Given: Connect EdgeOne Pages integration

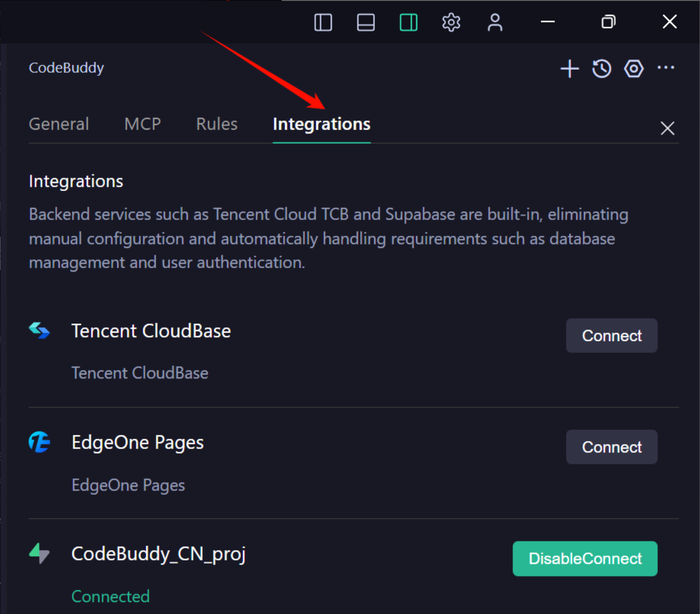Looking at the screenshot, I should [612, 447].
